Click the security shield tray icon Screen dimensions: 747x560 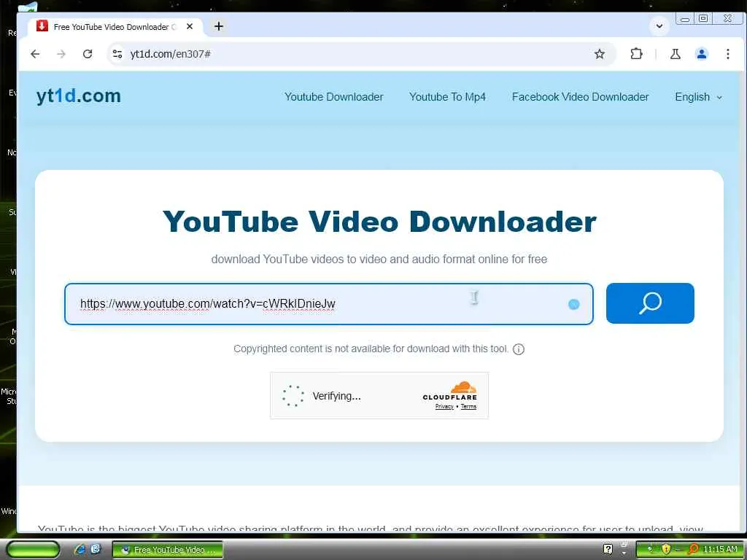pos(665,549)
